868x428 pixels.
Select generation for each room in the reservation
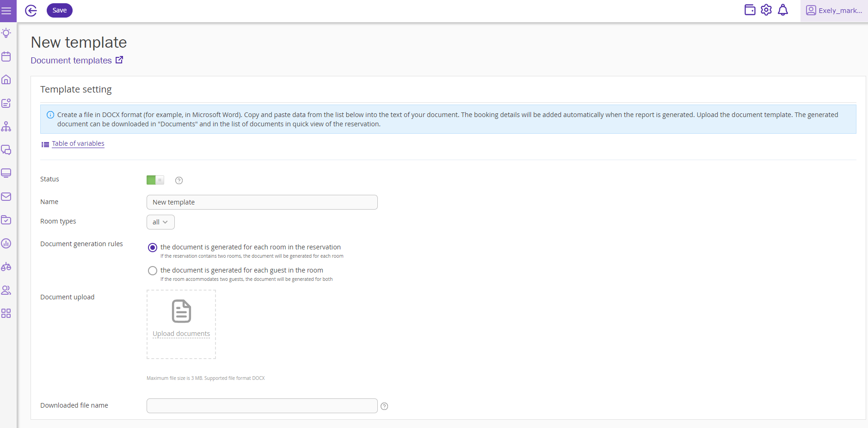click(x=152, y=248)
